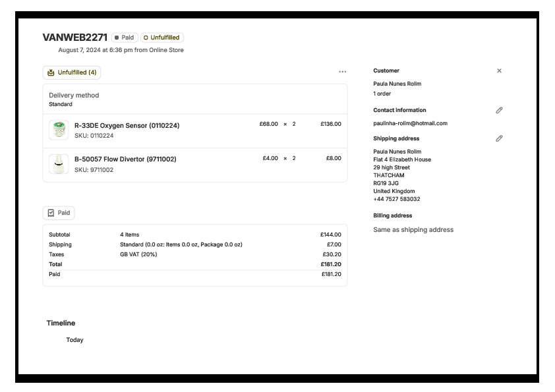The image size is (555, 392).
Task: Click the Paid receipt icon above totals
Action: click(x=51, y=213)
